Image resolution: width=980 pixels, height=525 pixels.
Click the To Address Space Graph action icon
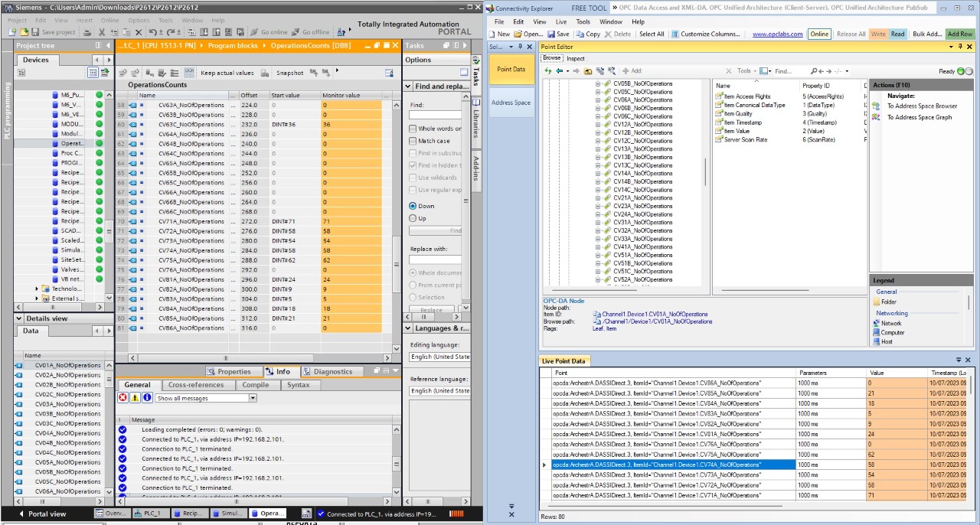click(x=876, y=117)
